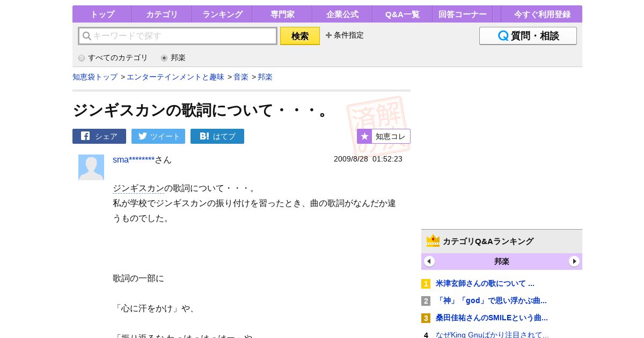The width and height of the screenshot is (644, 338).
Task: Click the blue Q icon on 質問・相談
Action: coord(503,36)
